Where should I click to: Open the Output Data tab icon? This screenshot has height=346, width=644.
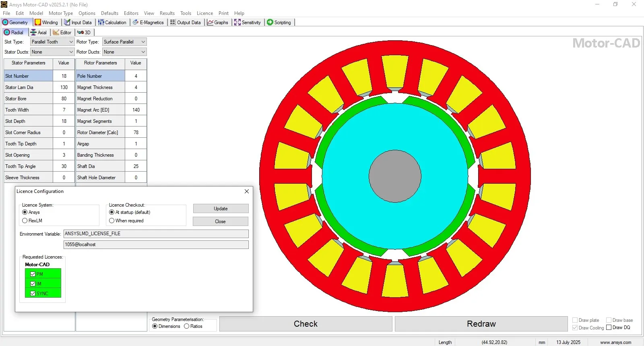click(x=173, y=23)
